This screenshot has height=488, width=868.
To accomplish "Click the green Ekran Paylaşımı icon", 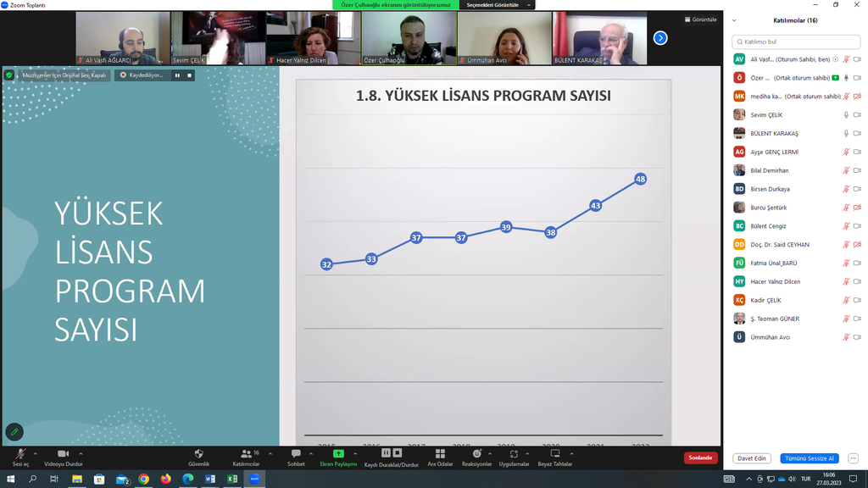I will pos(338,454).
